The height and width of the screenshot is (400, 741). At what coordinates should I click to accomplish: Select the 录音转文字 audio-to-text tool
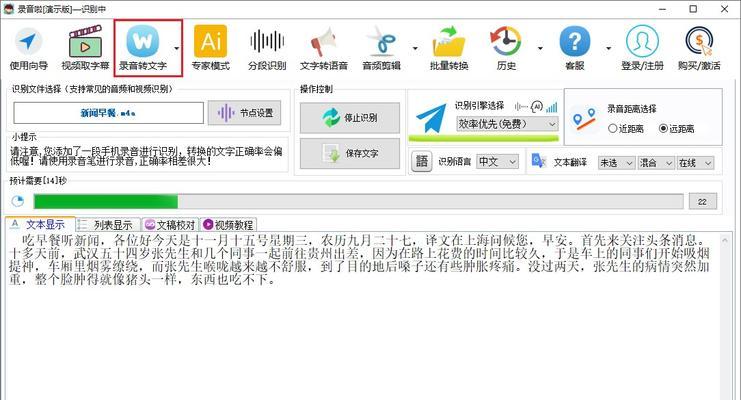(x=143, y=48)
